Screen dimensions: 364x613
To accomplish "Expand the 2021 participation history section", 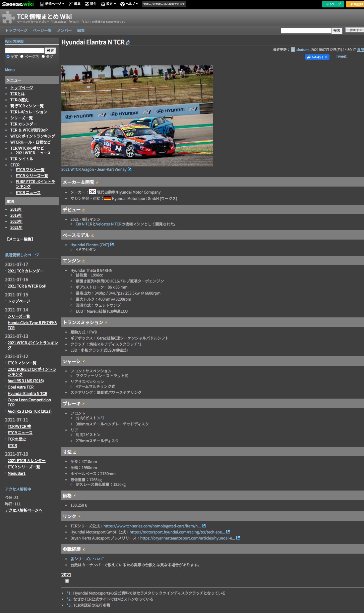I will [x=67, y=581].
